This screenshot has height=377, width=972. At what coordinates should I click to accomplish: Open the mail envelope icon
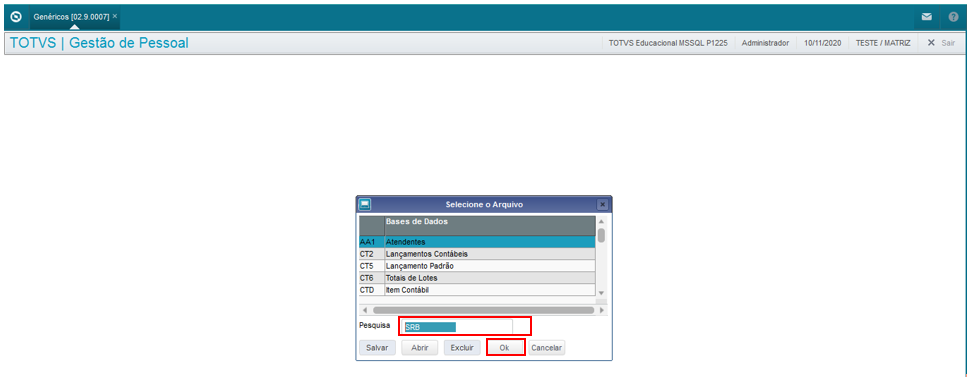926,17
